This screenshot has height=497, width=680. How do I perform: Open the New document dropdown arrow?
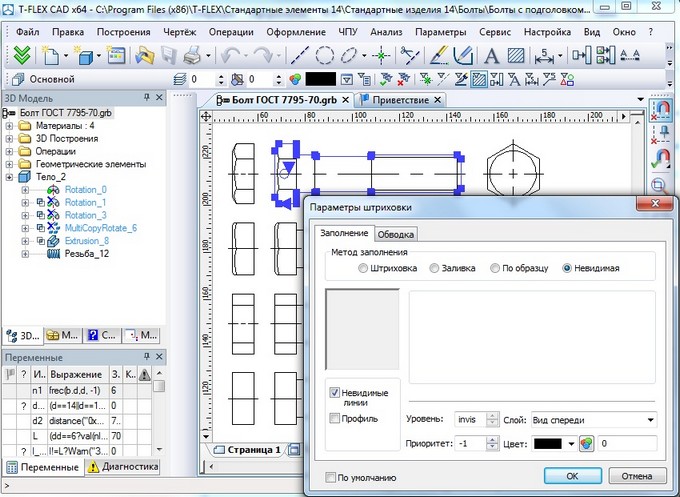pyautogui.click(x=66, y=56)
